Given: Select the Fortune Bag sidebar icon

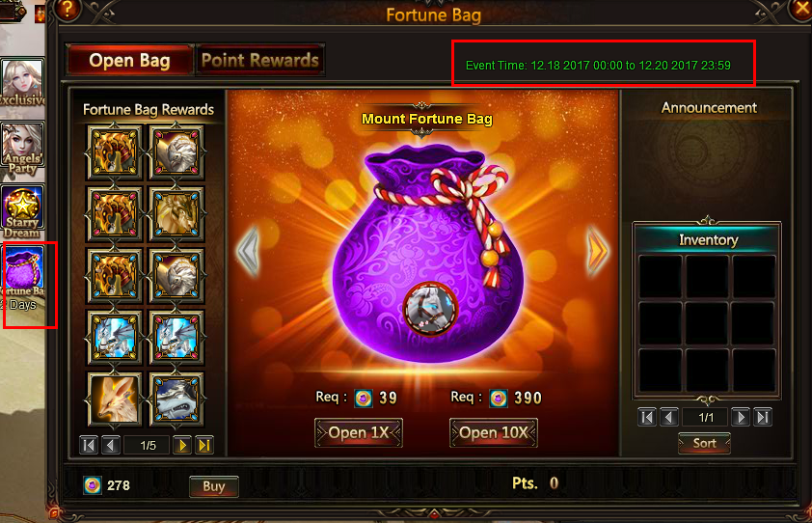Looking at the screenshot, I should [24, 278].
